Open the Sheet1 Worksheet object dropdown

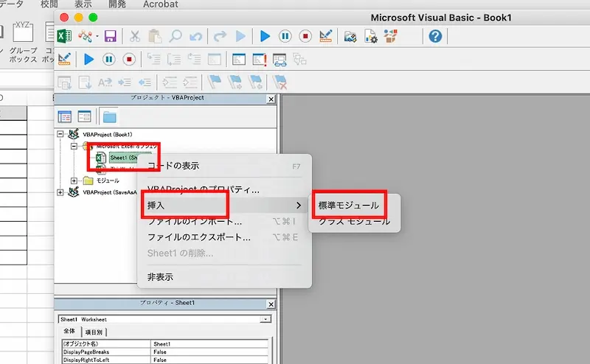pyautogui.click(x=265, y=319)
